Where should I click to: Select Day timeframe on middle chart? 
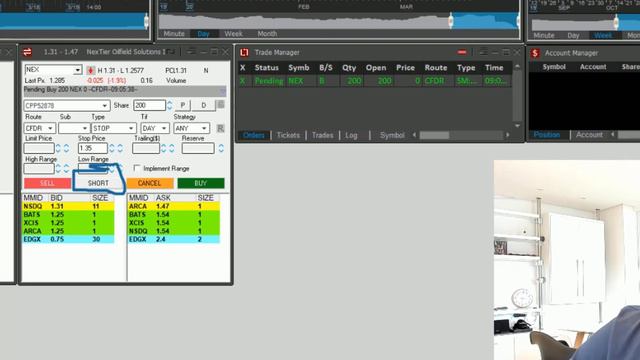(203, 34)
